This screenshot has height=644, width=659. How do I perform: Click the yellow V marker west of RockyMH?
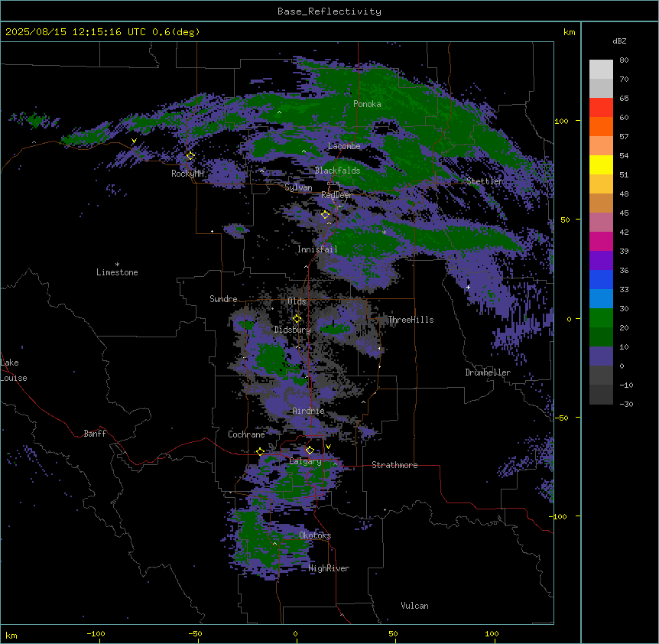134,141
